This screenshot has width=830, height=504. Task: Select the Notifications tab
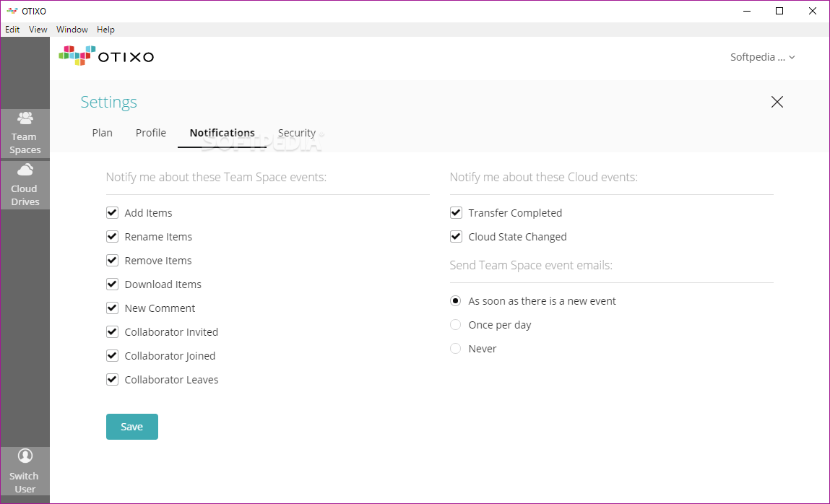pyautogui.click(x=222, y=133)
